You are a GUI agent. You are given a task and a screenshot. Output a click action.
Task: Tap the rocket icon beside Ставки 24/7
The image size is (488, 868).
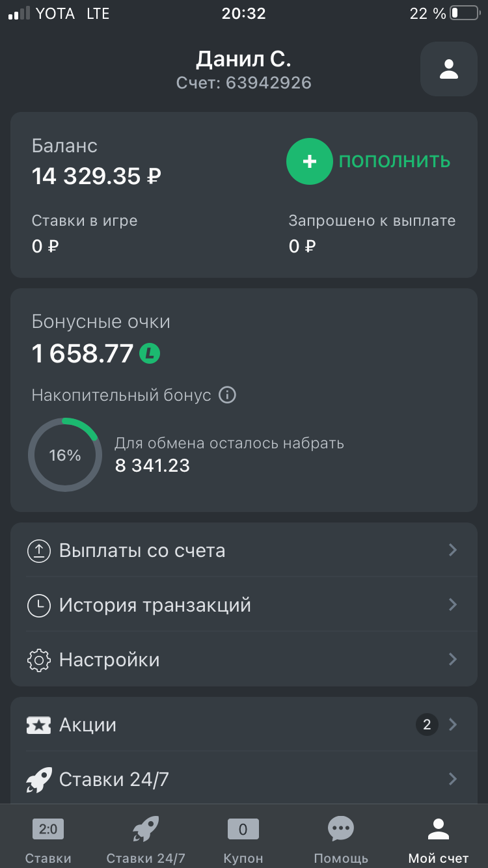[39, 779]
